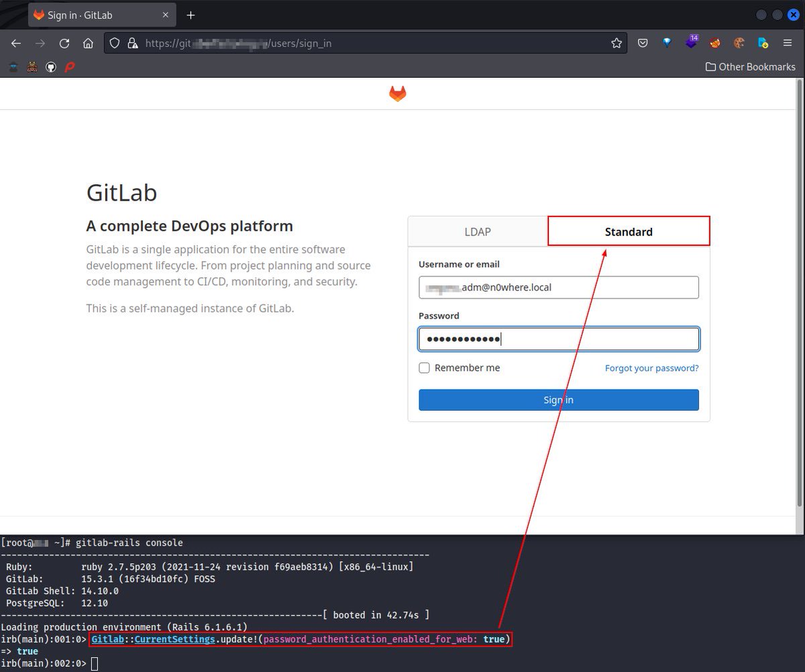Click the cookie extension icon
Screen dimensions: 805x672
tap(739, 44)
